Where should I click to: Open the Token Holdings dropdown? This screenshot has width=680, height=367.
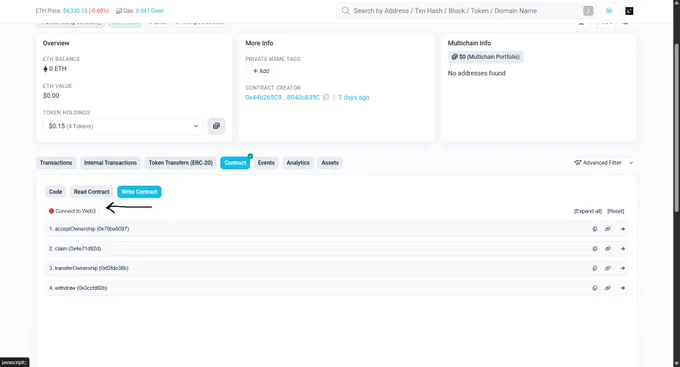[123, 126]
